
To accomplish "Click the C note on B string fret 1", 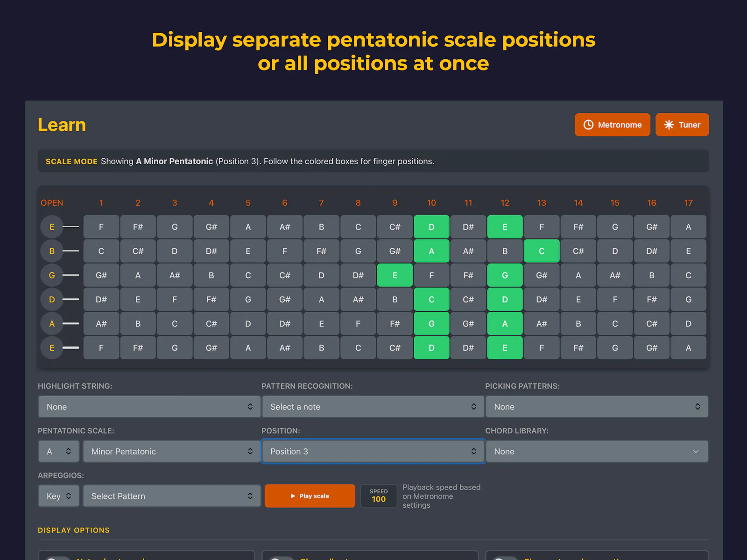I will coord(101,251).
